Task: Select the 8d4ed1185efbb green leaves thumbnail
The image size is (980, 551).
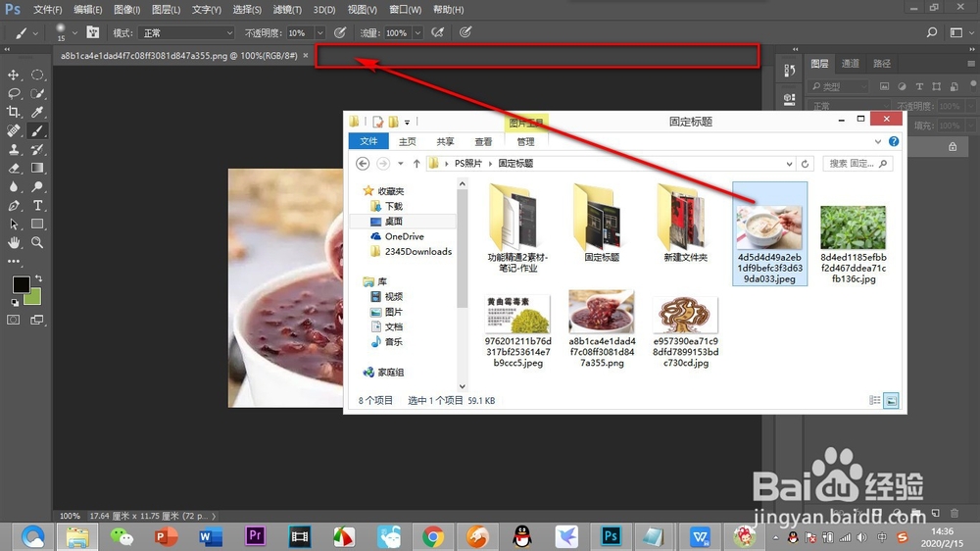Action: pos(853,227)
